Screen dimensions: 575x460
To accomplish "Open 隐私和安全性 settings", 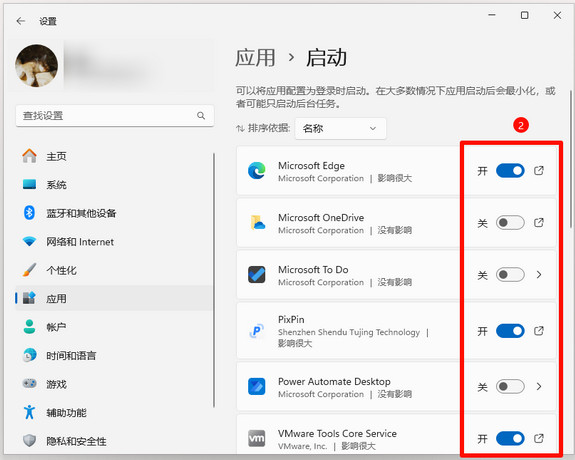I will [x=114, y=441].
